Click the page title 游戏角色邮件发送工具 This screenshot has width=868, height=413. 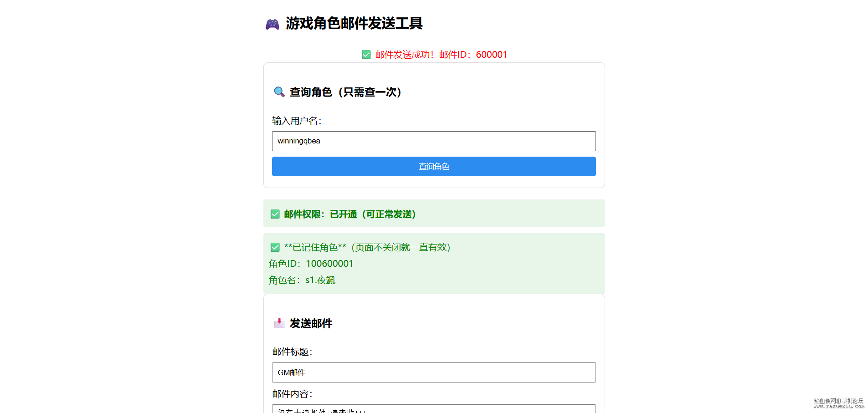point(354,23)
